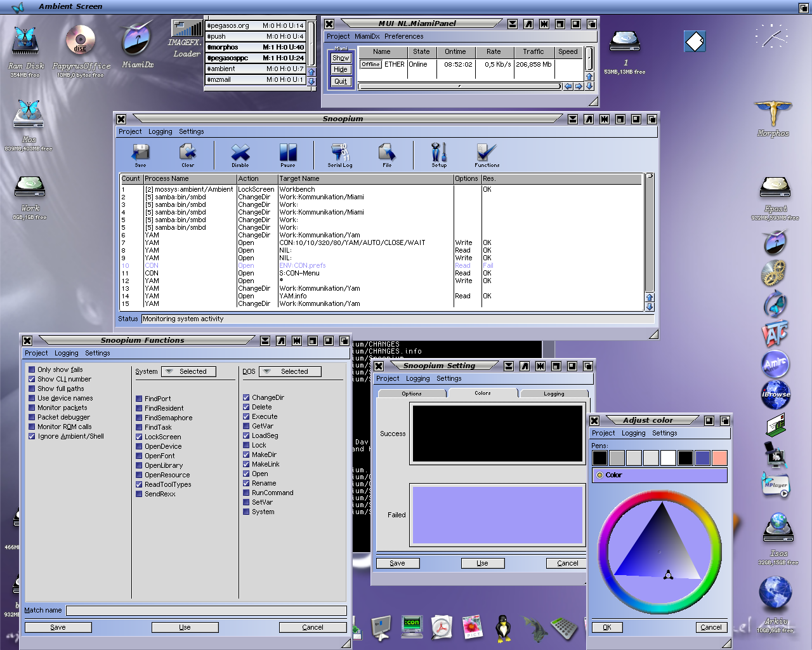Click the Save icon in Snoopium toolbar
Viewport: 812px width, 650px height.
(x=140, y=154)
